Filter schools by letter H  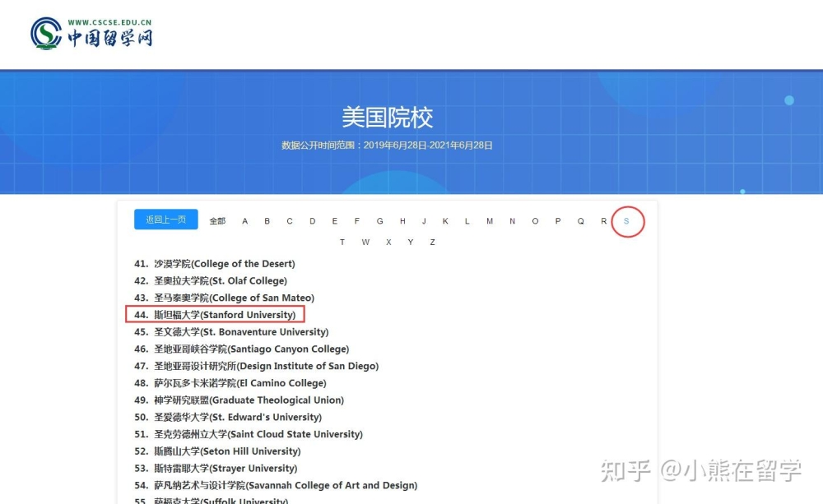coord(402,221)
